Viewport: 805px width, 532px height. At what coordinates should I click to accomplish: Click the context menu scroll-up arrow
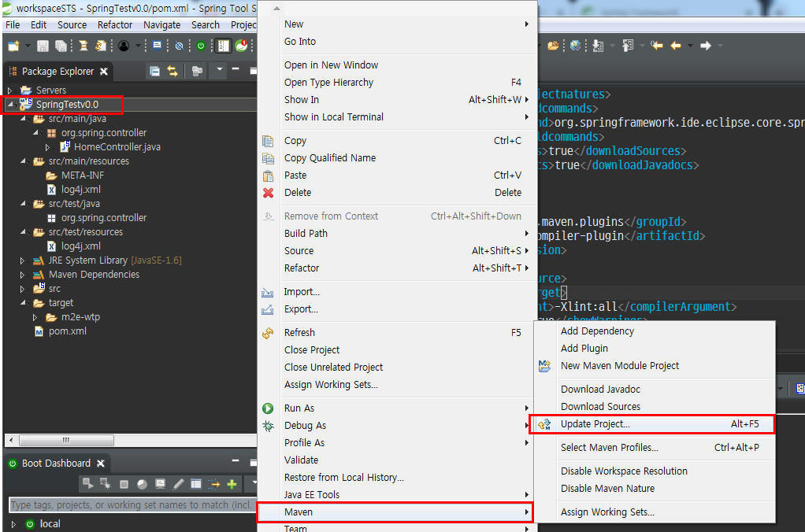click(x=276, y=8)
